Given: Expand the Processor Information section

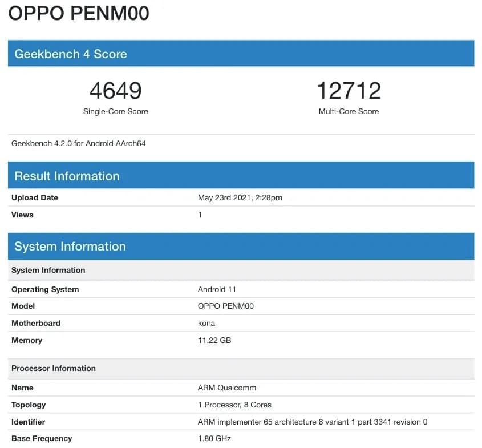Looking at the screenshot, I should [240, 368].
